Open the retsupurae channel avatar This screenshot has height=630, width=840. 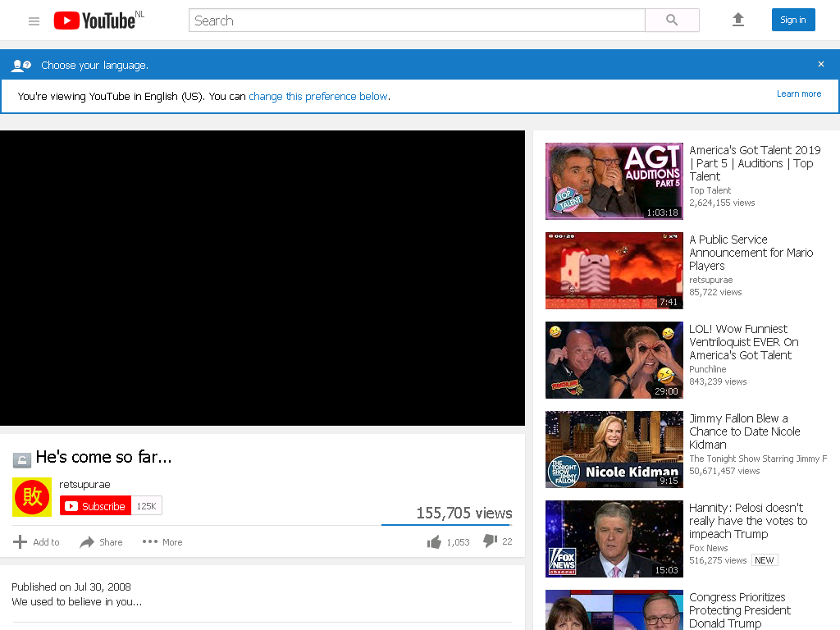(32, 497)
